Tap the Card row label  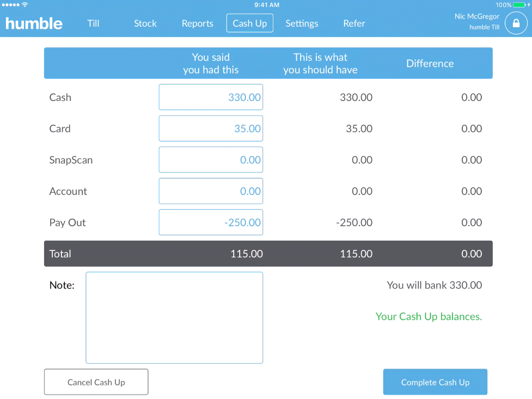pyautogui.click(x=60, y=128)
